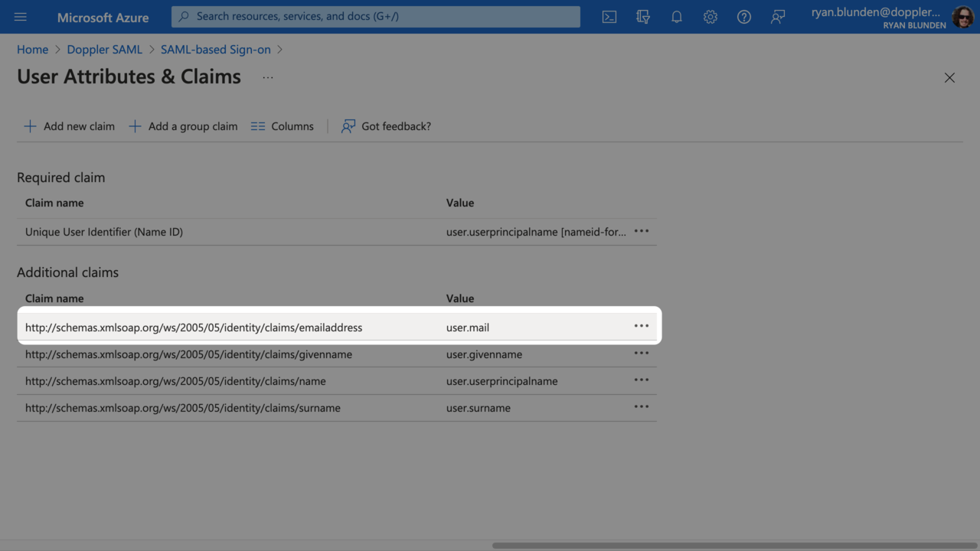
Task: Close the User Attributes & Claims pane
Action: 949,77
